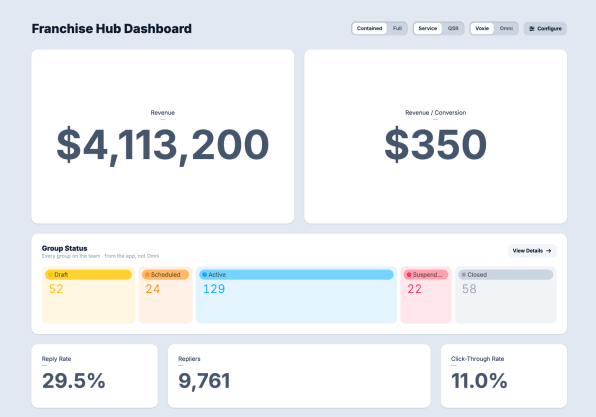Click the Suspended count 22
This screenshot has width=596, height=417.
(414, 289)
